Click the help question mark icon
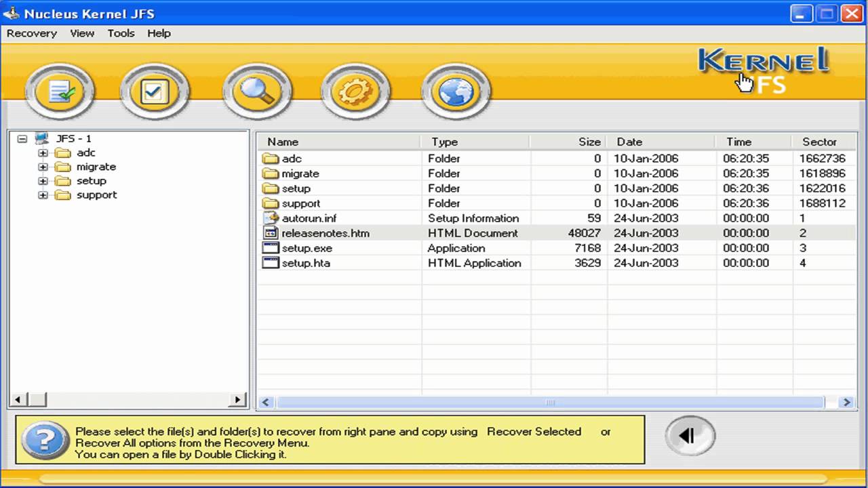 coord(45,441)
